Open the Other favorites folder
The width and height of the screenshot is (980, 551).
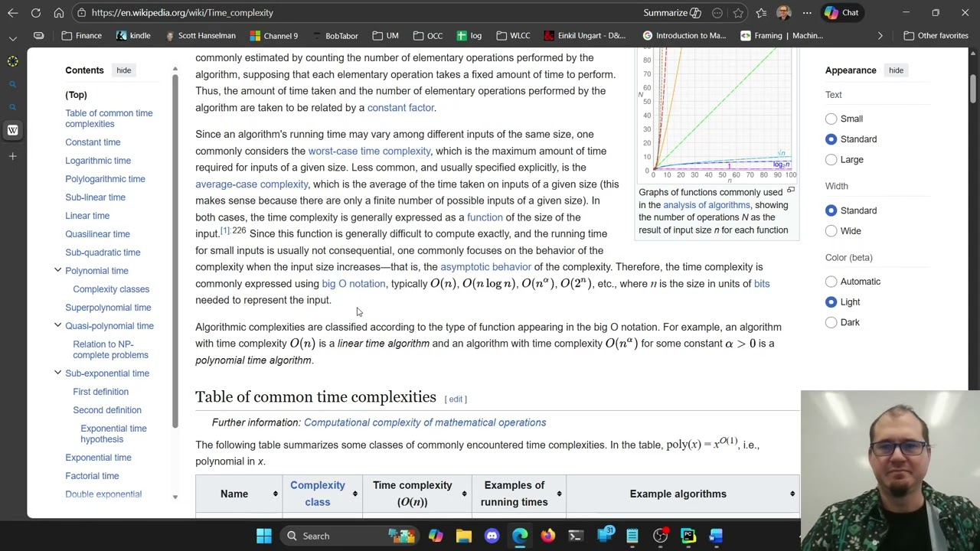pos(936,36)
